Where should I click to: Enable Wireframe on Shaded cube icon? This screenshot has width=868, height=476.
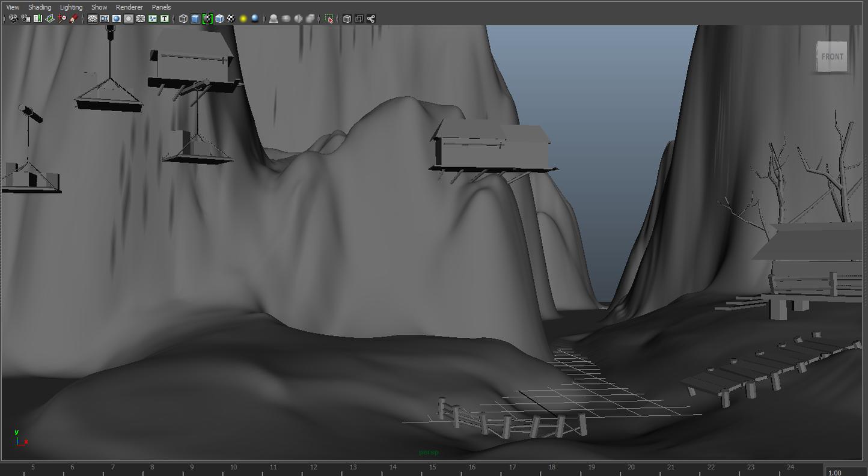coord(219,19)
